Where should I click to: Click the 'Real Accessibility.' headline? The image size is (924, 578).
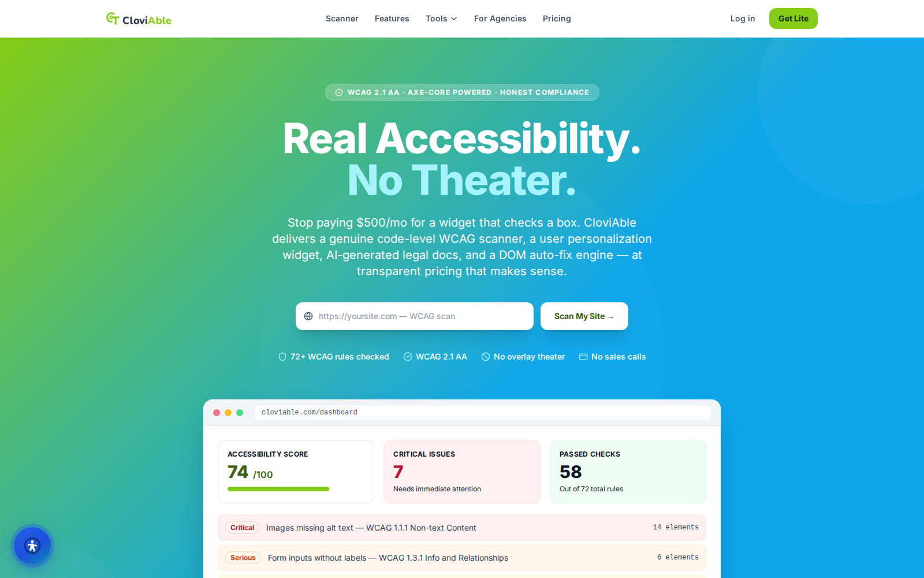tap(462, 139)
